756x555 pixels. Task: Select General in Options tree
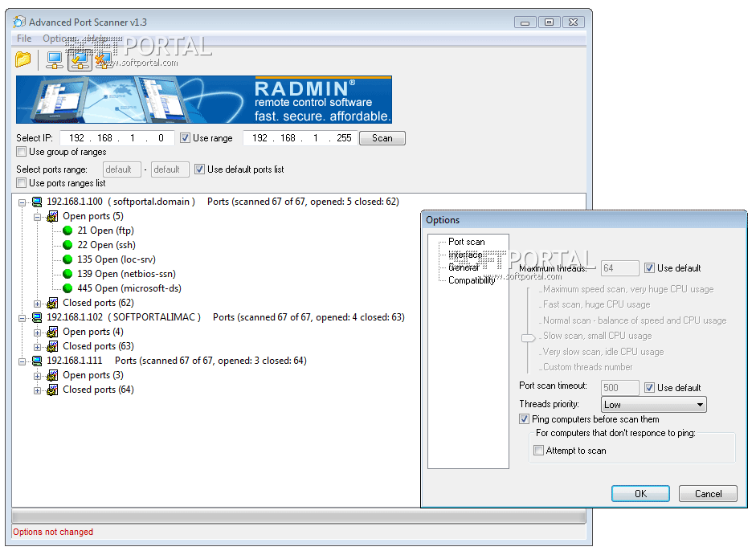[464, 267]
